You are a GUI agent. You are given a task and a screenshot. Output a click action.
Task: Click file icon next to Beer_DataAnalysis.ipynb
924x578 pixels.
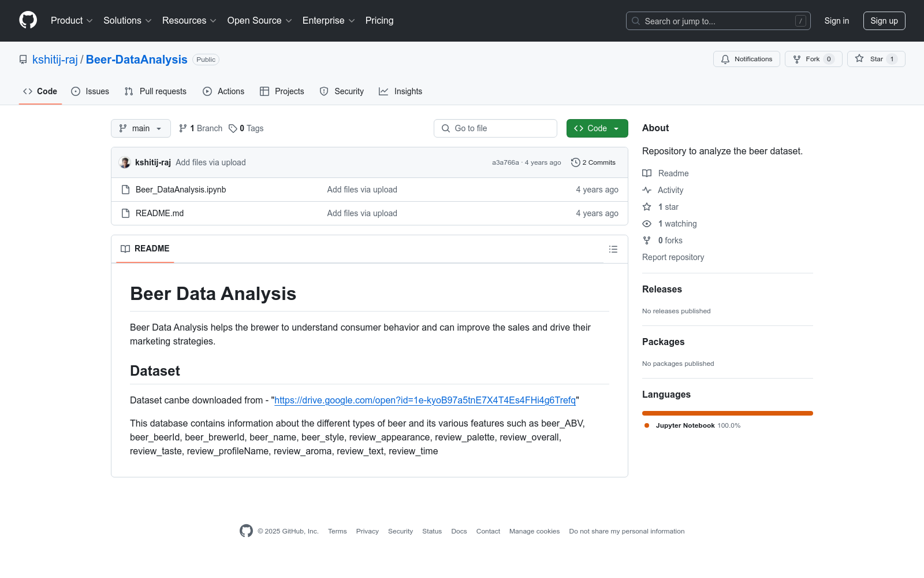(125, 190)
